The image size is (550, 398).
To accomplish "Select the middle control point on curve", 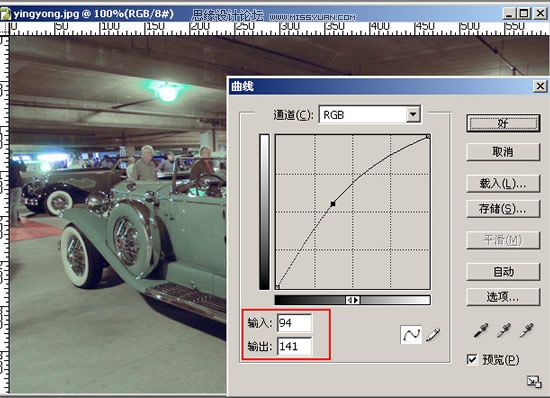I will 333,203.
